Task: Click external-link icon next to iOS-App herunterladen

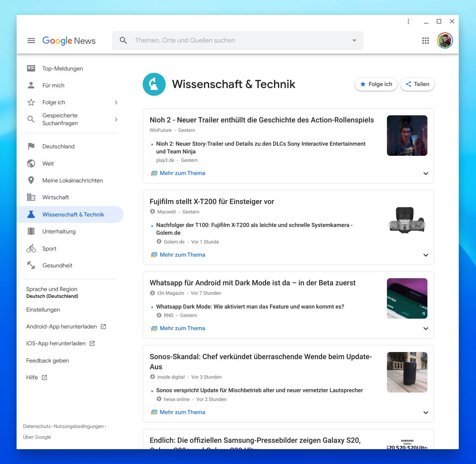Action: [92, 343]
